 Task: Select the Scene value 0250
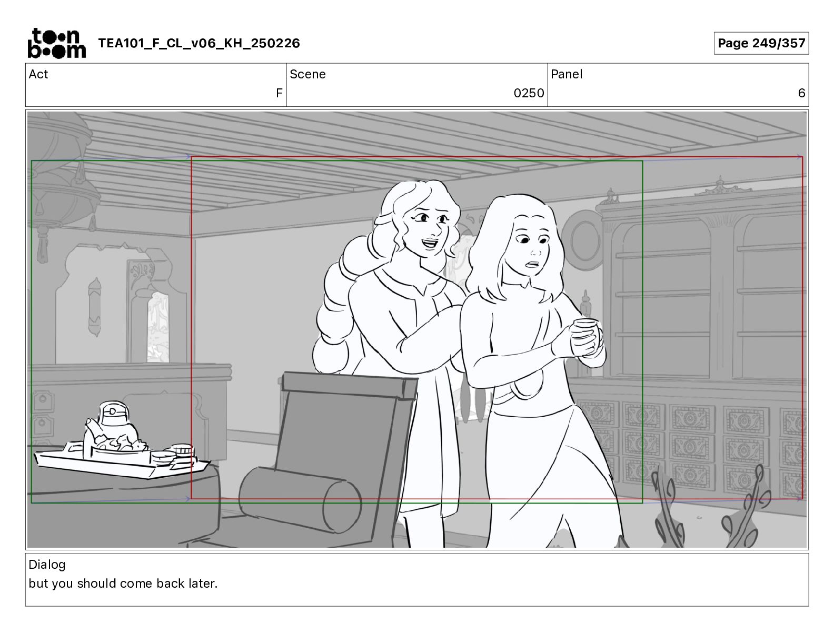click(529, 93)
